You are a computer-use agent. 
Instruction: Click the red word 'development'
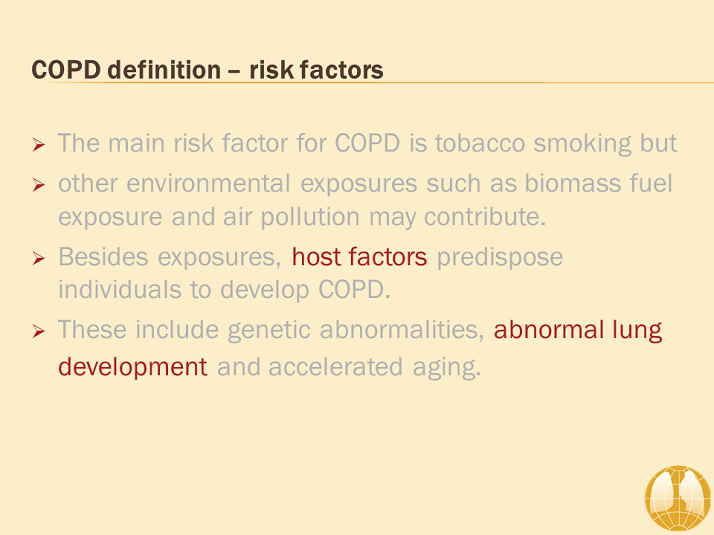pyautogui.click(x=133, y=367)
